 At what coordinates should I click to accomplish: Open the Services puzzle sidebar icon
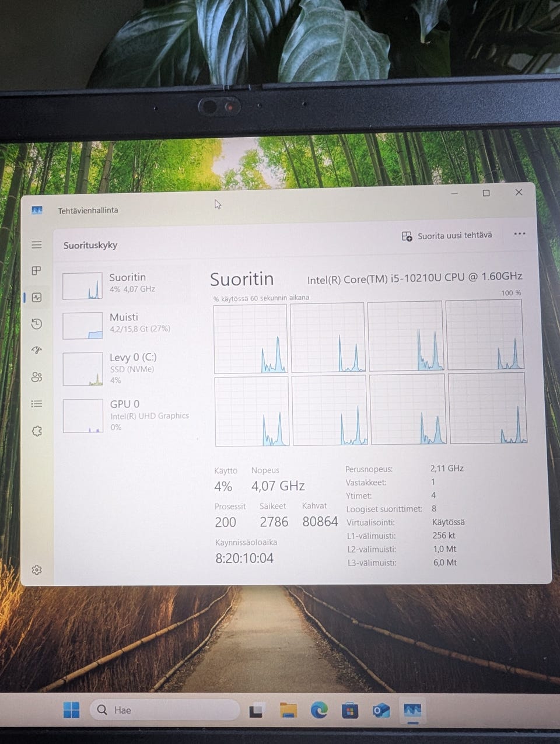37,431
